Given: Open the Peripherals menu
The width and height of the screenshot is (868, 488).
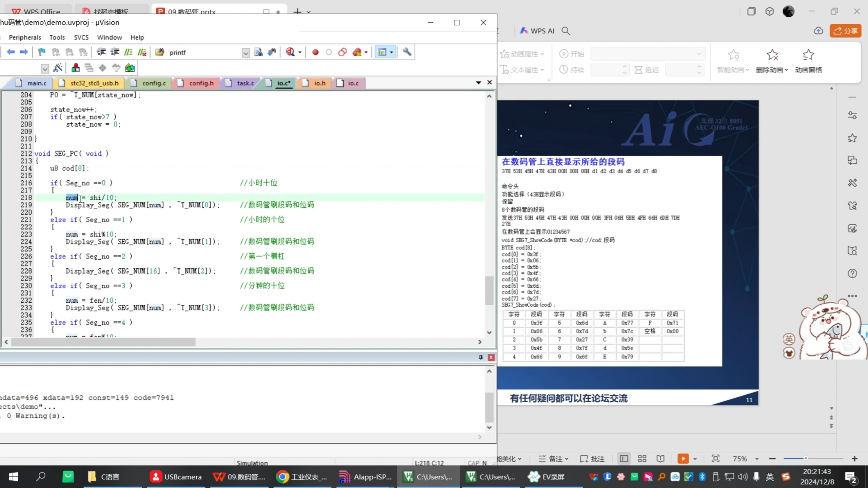Looking at the screenshot, I should (x=24, y=37).
